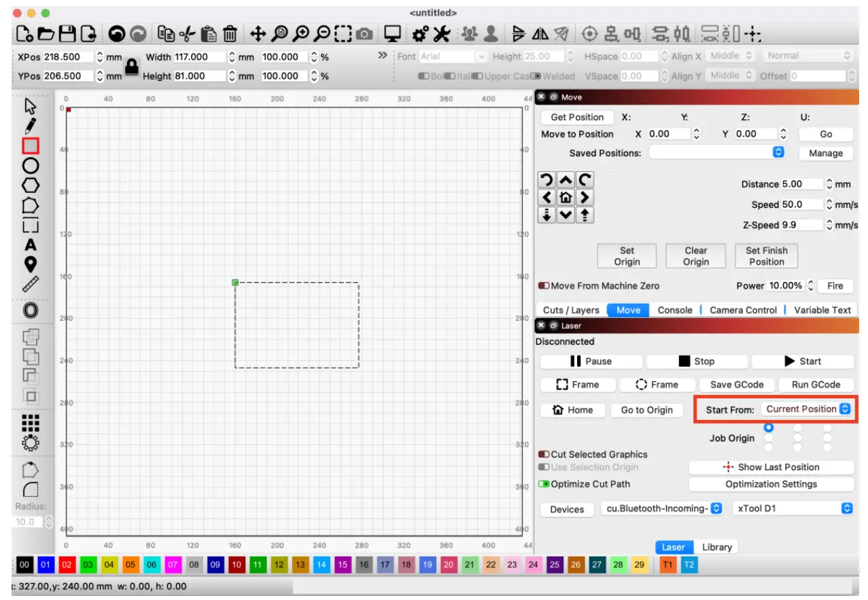This screenshot has height=600, width=868.
Task: Open the Preview monitor icon
Action: click(392, 33)
